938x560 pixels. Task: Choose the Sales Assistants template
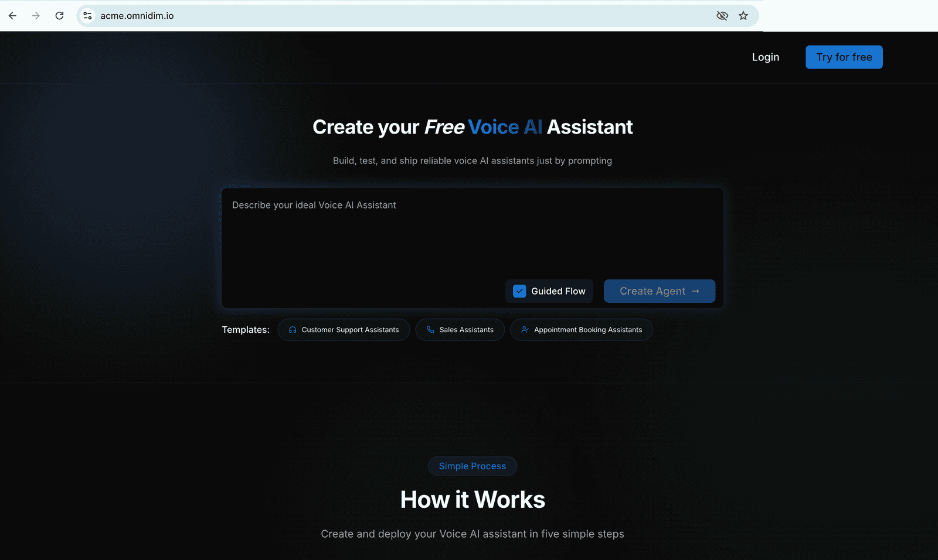click(x=460, y=330)
